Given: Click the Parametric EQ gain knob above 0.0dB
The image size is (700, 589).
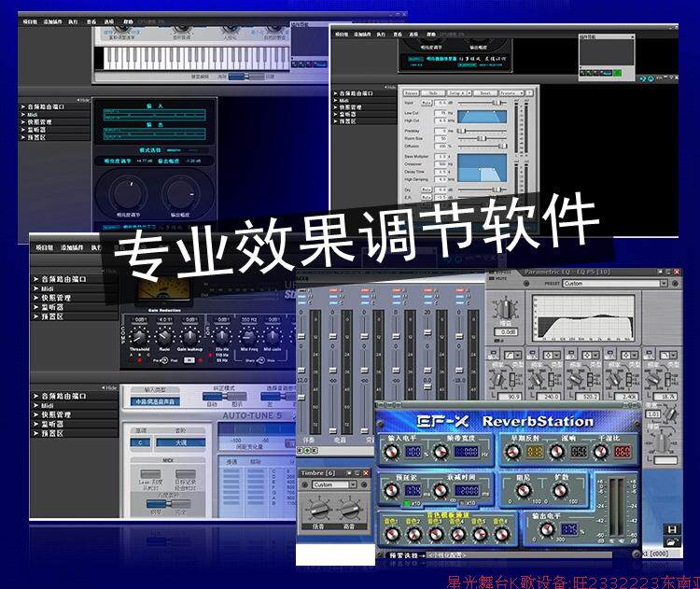Looking at the screenshot, I should (x=506, y=309).
